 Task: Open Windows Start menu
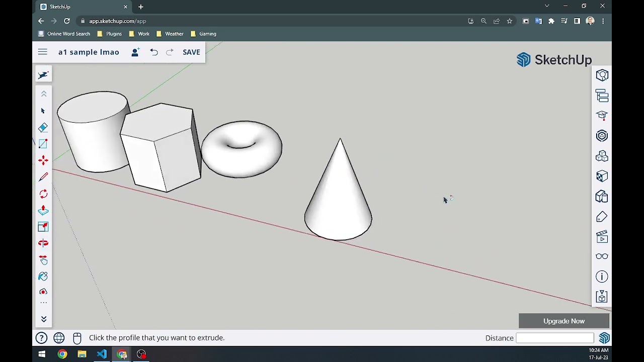pos(42,354)
